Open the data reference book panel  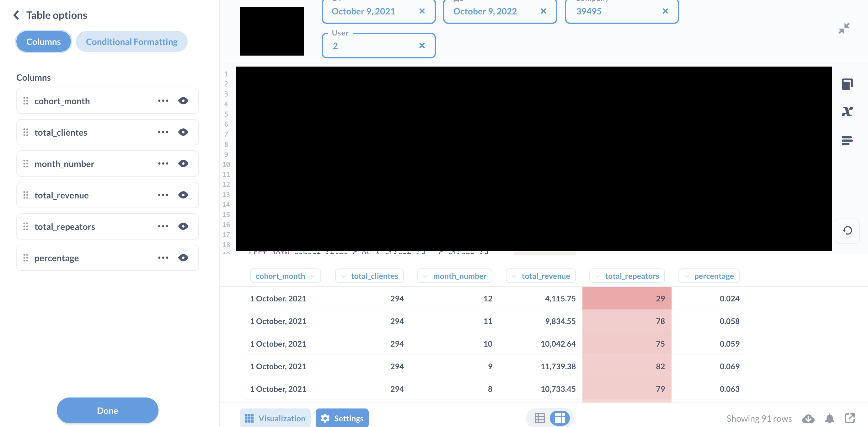tap(847, 84)
